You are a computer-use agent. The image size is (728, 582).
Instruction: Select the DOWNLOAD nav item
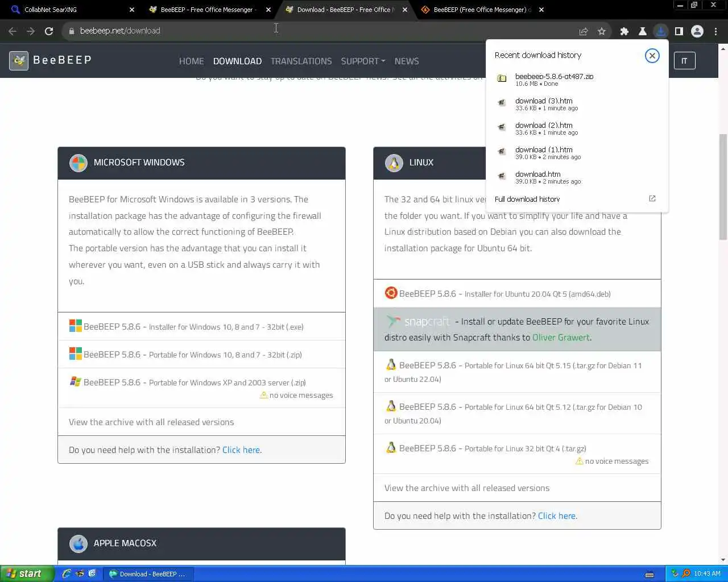237,61
